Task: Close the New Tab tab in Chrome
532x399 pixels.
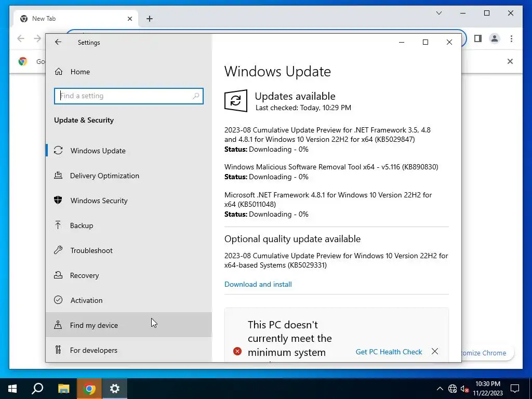Action: click(129, 19)
